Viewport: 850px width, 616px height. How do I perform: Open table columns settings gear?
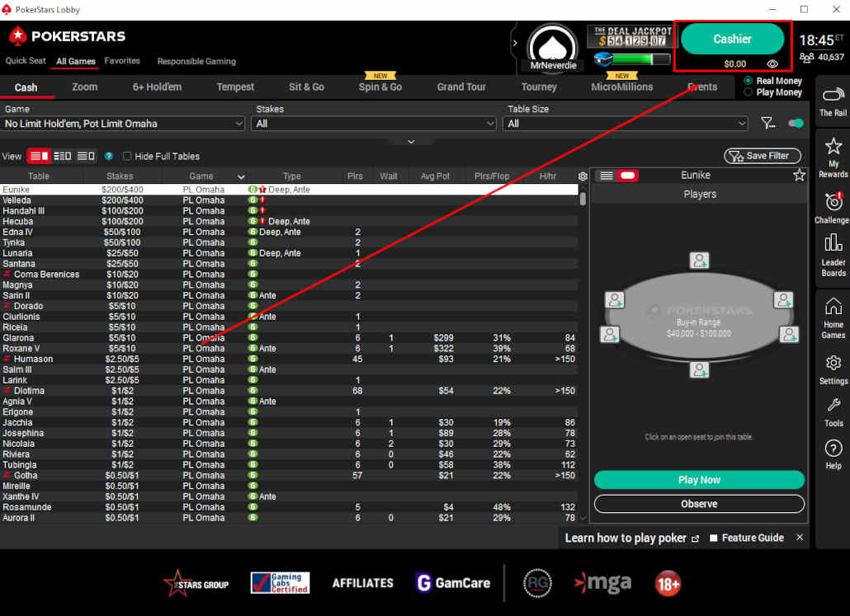pos(583,176)
